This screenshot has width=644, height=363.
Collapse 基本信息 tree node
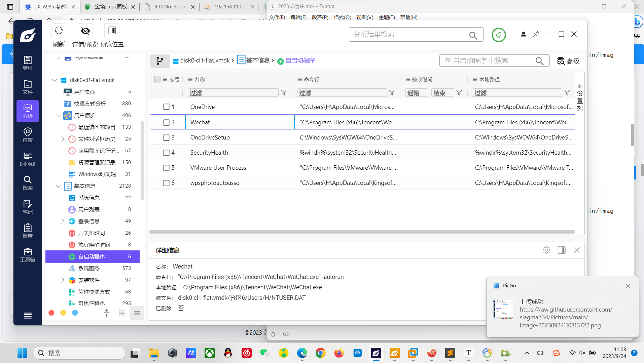59,186
